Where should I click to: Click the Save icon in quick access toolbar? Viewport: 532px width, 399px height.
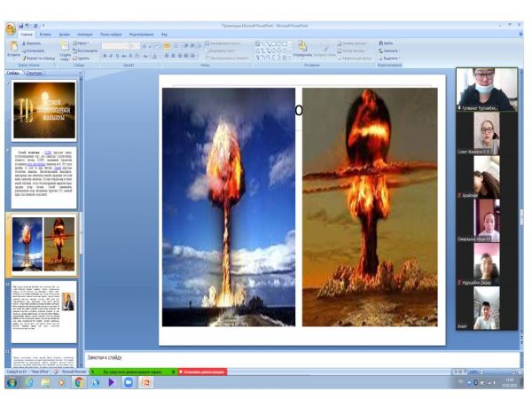click(x=24, y=26)
